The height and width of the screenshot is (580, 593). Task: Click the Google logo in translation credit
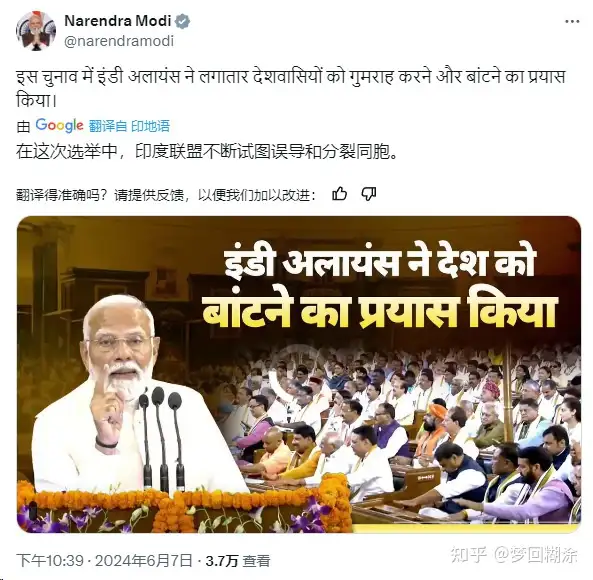pyautogui.click(x=59, y=126)
